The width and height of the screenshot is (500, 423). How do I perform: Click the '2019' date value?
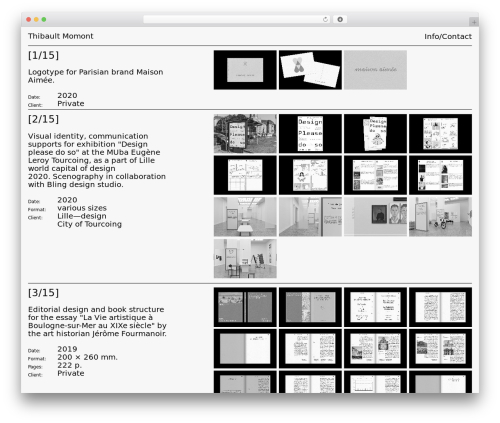click(67, 349)
